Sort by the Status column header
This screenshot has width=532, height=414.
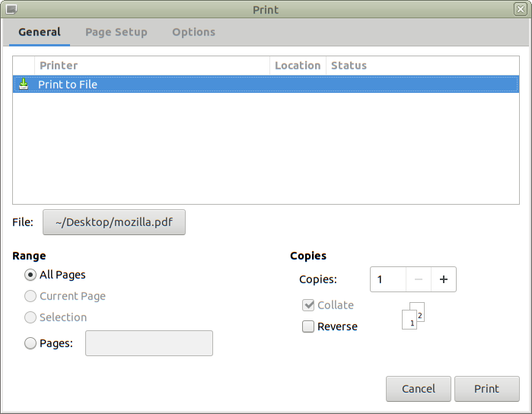pyautogui.click(x=422, y=65)
